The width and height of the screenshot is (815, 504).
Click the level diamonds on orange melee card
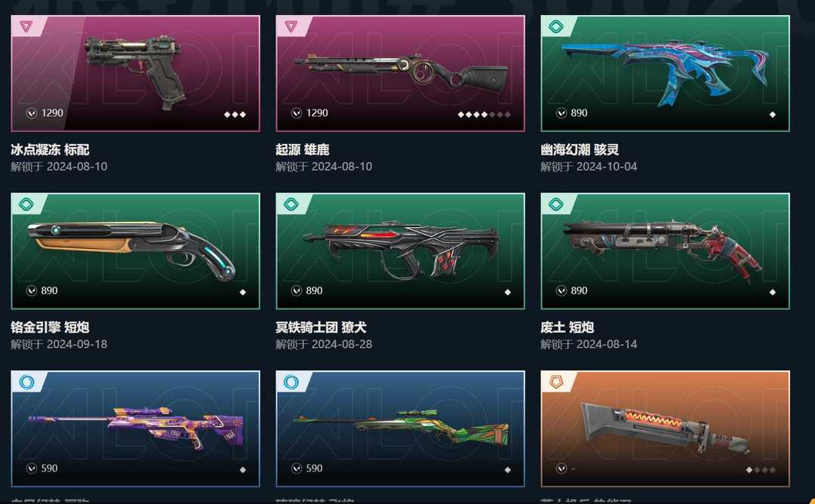[761, 470]
